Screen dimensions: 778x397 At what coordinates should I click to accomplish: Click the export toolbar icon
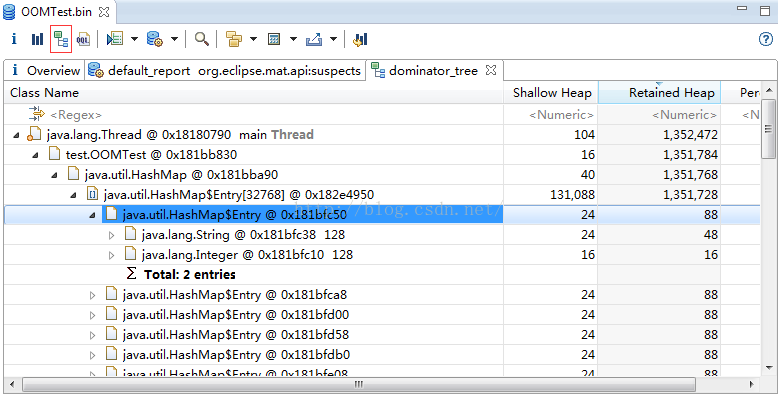[x=314, y=39]
